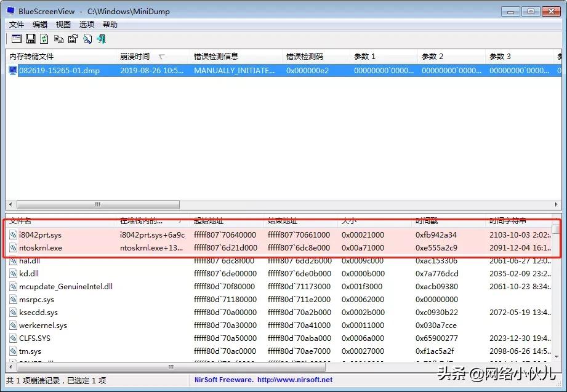
Task: Open the 文件 menu
Action: [x=17, y=25]
